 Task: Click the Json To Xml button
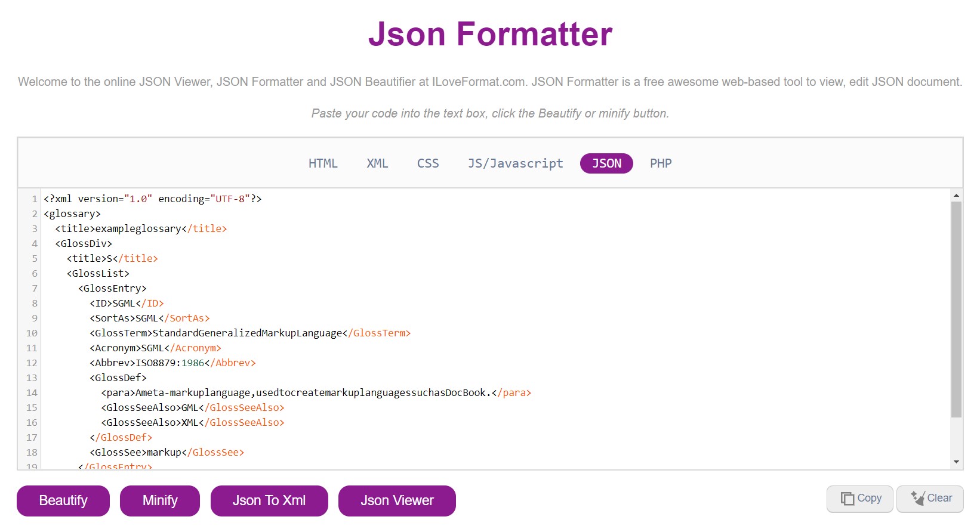[x=269, y=500]
